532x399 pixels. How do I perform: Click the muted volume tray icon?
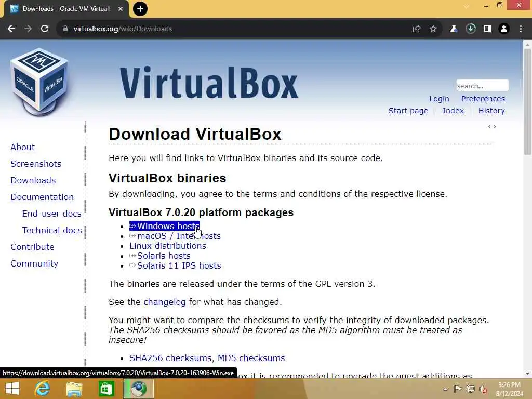pyautogui.click(x=483, y=389)
